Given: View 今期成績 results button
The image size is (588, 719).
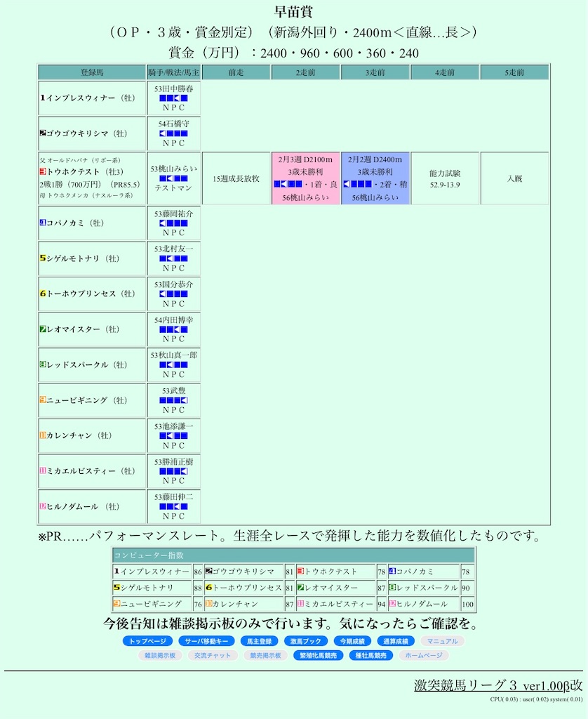Looking at the screenshot, I should pyautogui.click(x=352, y=641).
